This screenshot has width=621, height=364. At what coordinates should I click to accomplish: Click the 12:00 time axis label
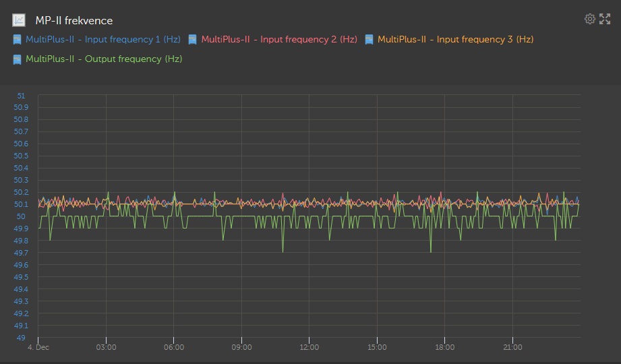click(x=309, y=347)
